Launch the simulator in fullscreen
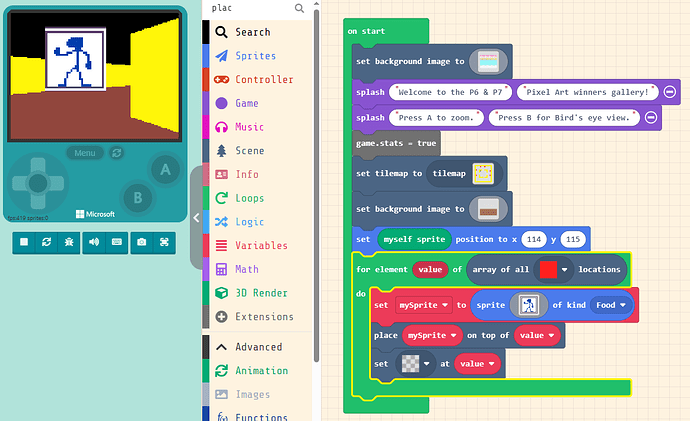690x421 pixels. [164, 242]
